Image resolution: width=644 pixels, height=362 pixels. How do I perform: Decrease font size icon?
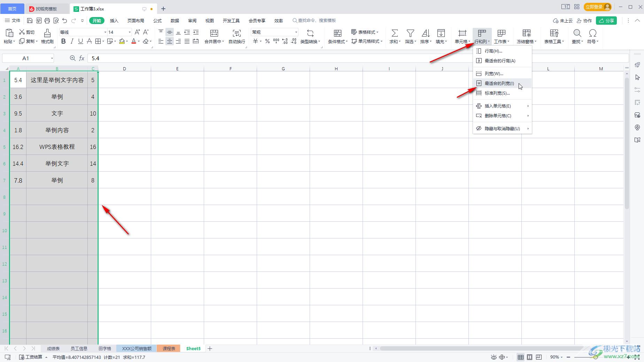146,32
